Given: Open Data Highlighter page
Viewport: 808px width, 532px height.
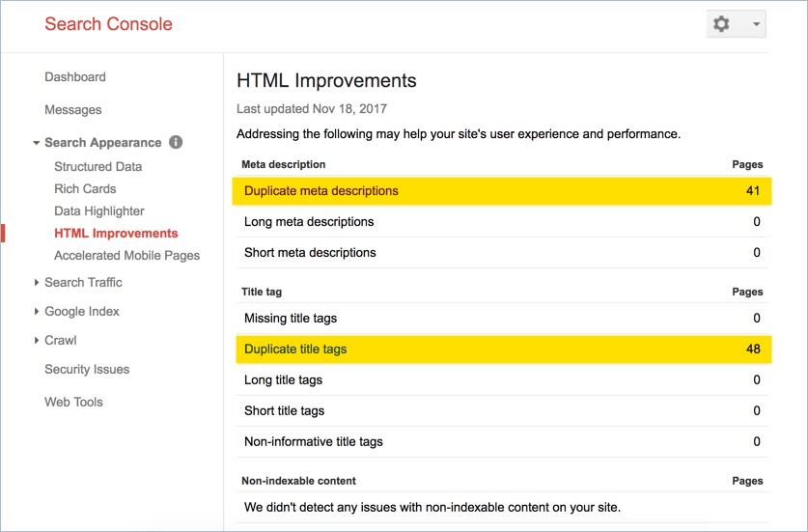Looking at the screenshot, I should (x=98, y=210).
